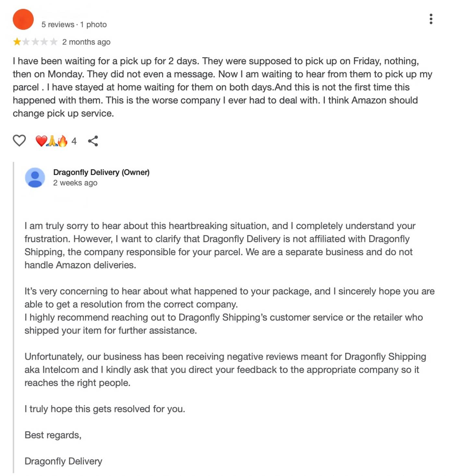Click the "Best regards," line in reply
Viewport: 454px width, 476px height.
pos(53,435)
